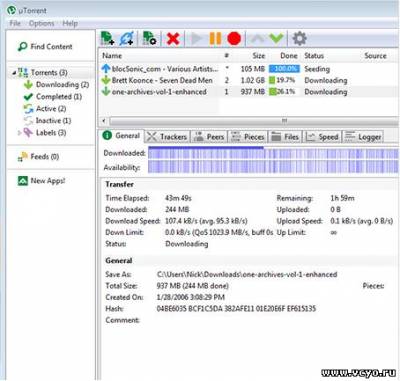Open Preferences via the gear icon
This screenshot has width=400, height=381.
click(299, 38)
